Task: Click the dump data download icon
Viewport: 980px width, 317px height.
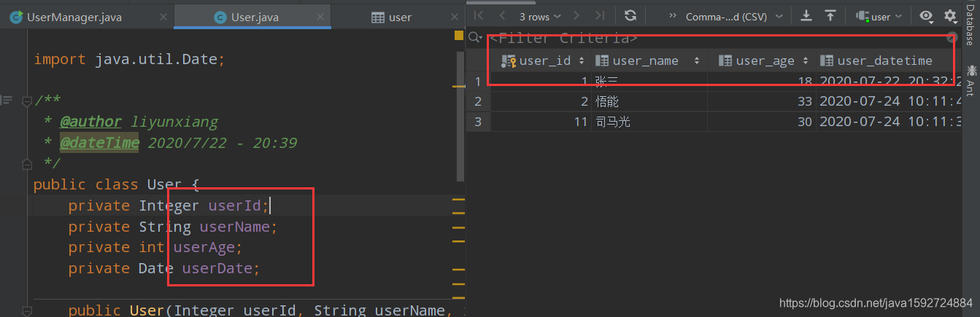Action: point(806,15)
